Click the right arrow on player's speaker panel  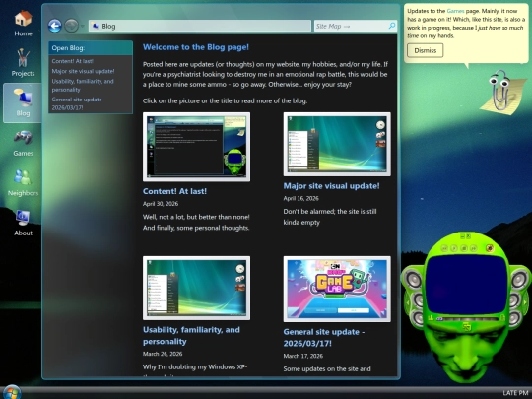tap(525, 302)
